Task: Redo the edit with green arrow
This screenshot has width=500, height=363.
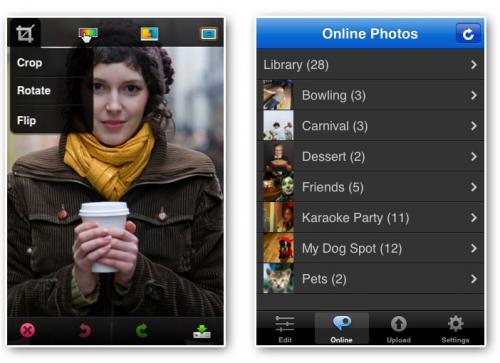Action: point(142,331)
